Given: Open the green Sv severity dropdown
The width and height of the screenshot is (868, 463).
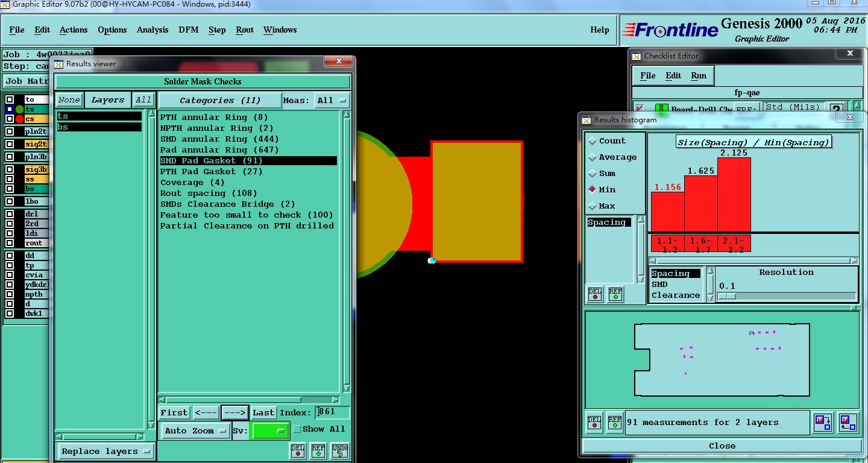Looking at the screenshot, I should 270,430.
